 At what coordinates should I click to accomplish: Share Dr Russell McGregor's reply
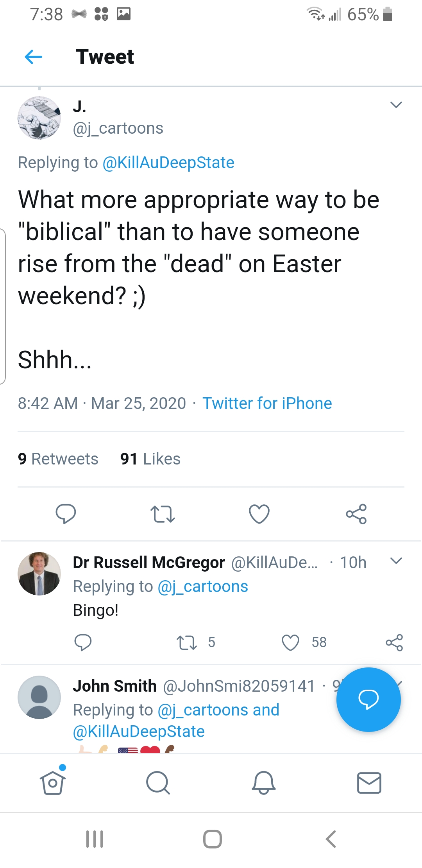click(x=394, y=642)
